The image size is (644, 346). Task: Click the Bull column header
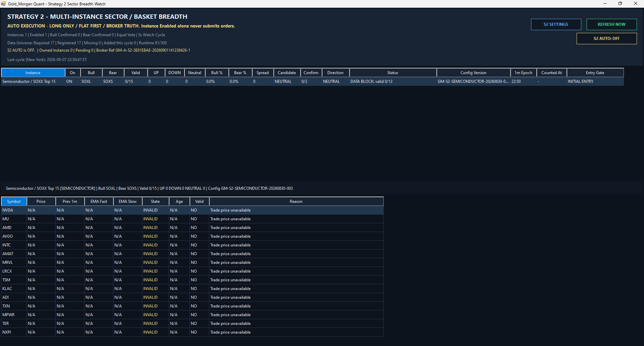point(91,73)
